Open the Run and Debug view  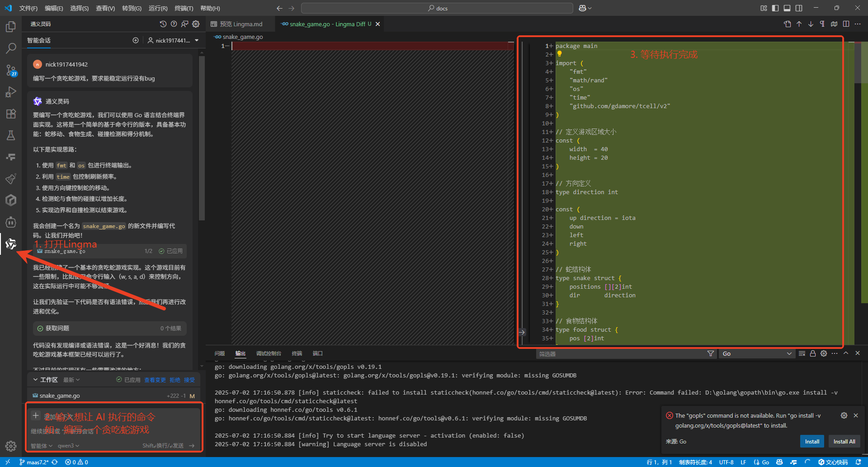[x=11, y=92]
